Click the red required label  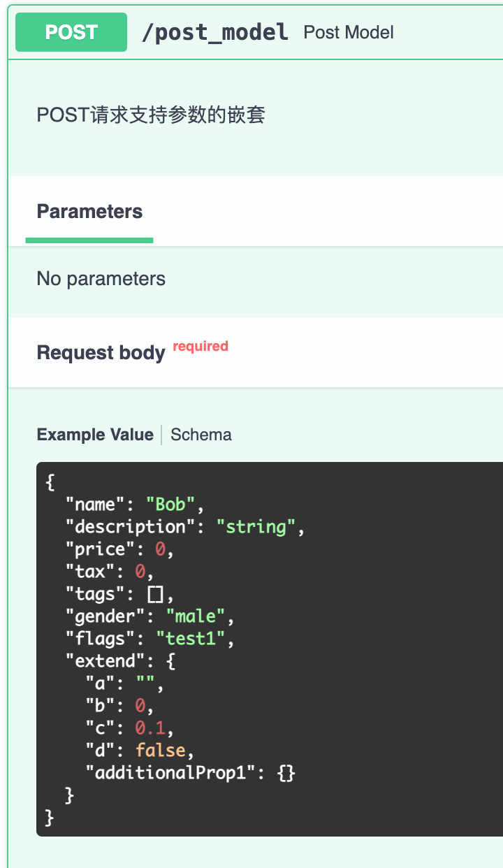tap(201, 346)
